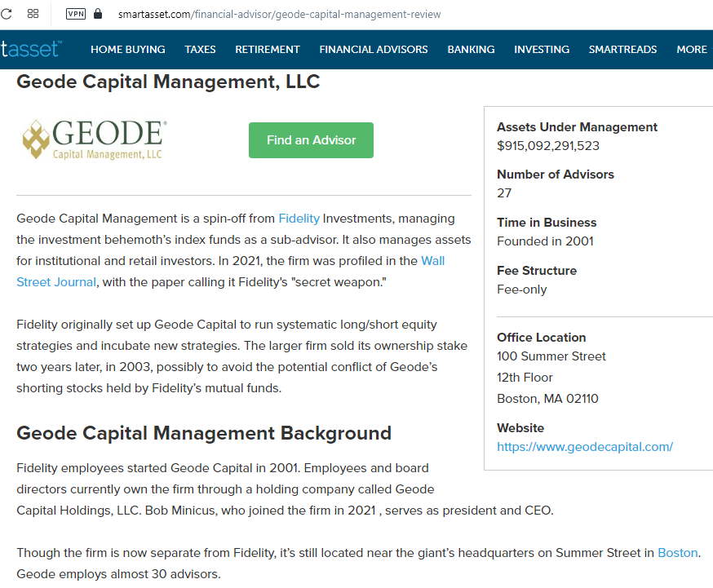This screenshot has width=713, height=588.
Task: Open the Wall Street Journal link
Action: coord(231,272)
